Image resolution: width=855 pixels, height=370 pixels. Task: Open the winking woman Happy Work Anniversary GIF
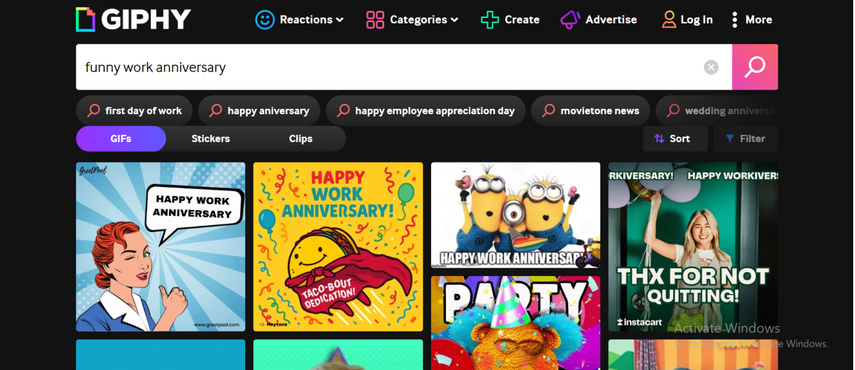160,247
